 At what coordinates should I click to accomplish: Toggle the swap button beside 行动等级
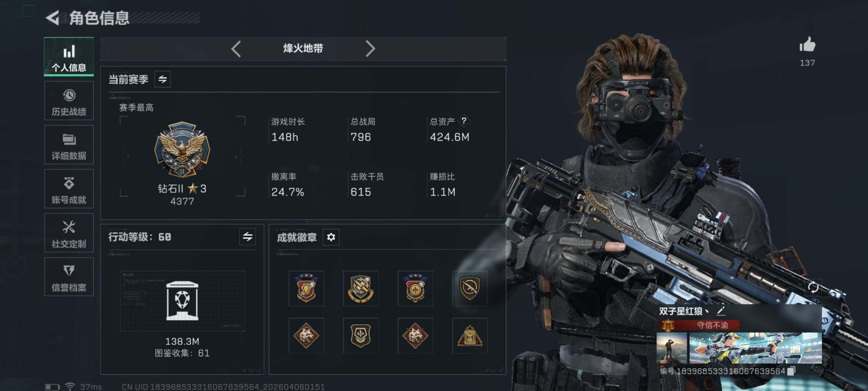[x=247, y=237]
